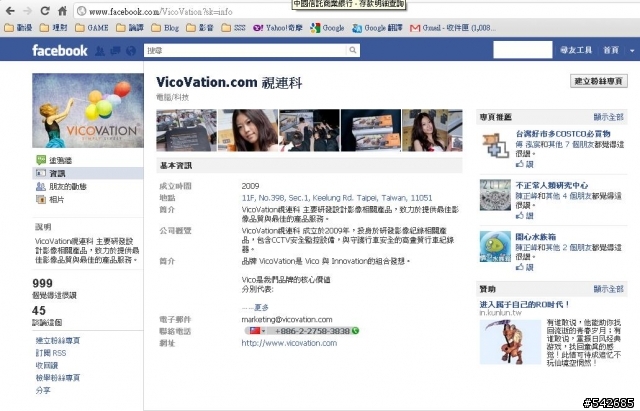
Task: Open the aquarium fish thumbnail
Action: [x=495, y=247]
